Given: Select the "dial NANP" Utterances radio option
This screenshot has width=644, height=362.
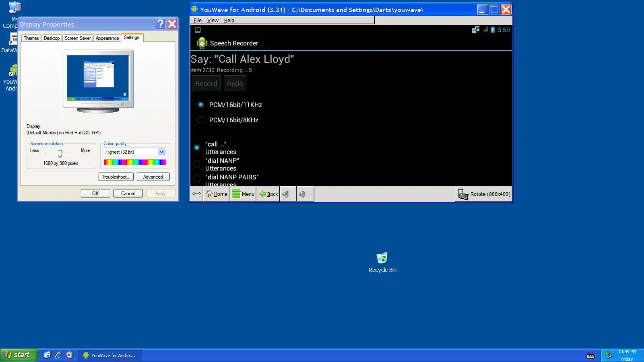Looking at the screenshot, I should coord(197,164).
